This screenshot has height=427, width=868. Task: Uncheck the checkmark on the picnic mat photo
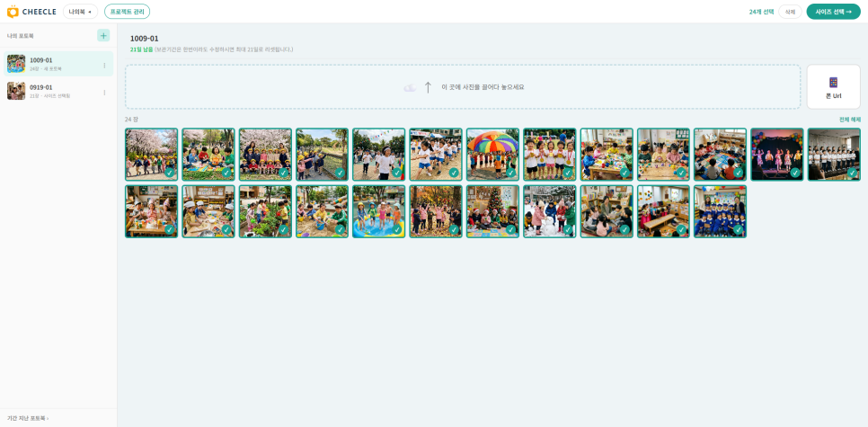coord(226,173)
